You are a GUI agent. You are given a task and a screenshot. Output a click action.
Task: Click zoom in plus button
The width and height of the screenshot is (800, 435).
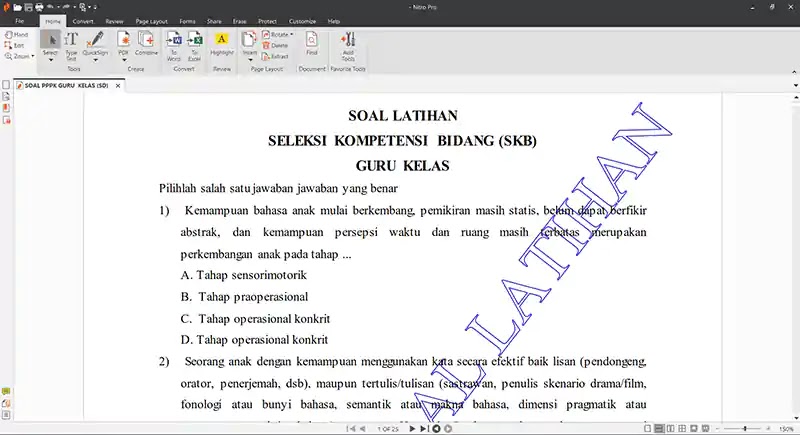(768, 429)
